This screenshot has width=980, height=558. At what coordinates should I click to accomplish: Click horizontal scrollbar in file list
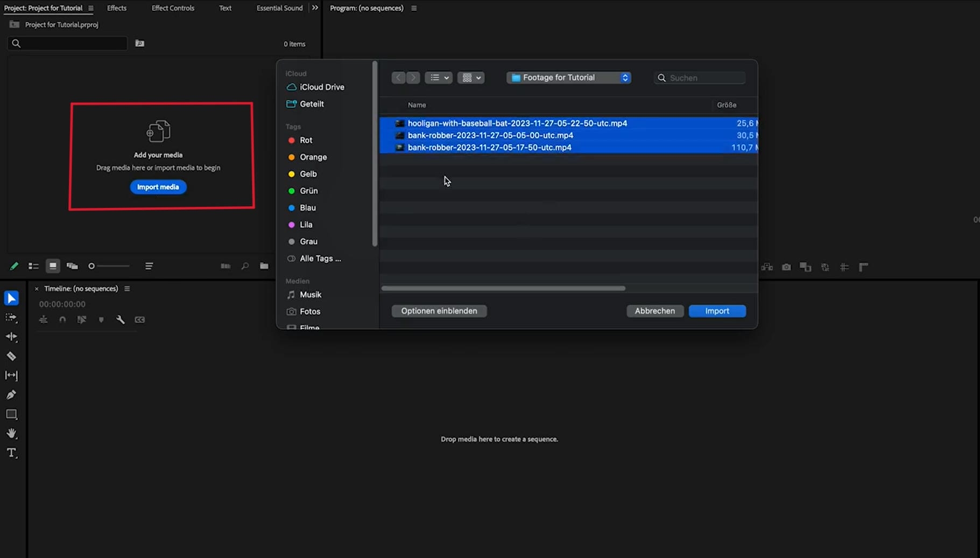click(503, 288)
